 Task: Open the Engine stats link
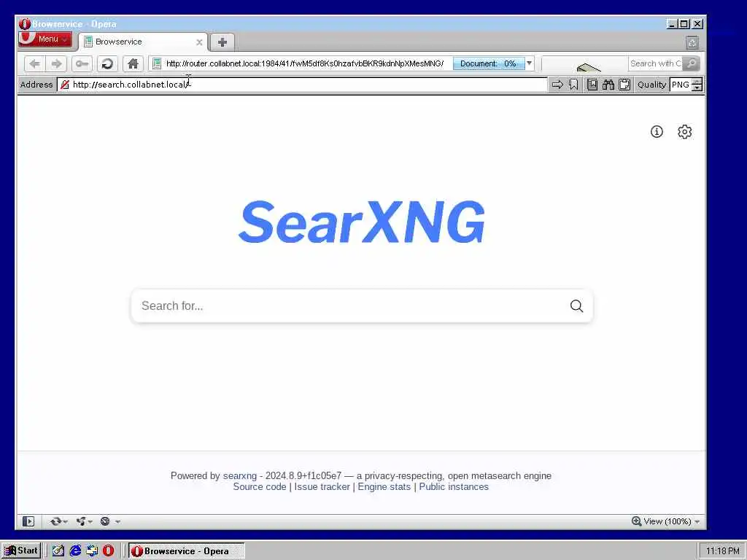tap(384, 486)
